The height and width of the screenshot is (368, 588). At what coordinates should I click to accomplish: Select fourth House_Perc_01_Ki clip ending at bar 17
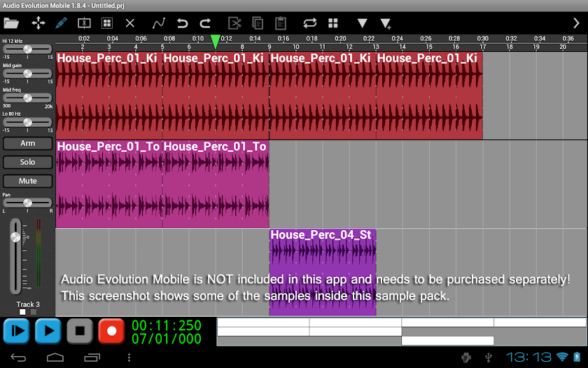429,95
